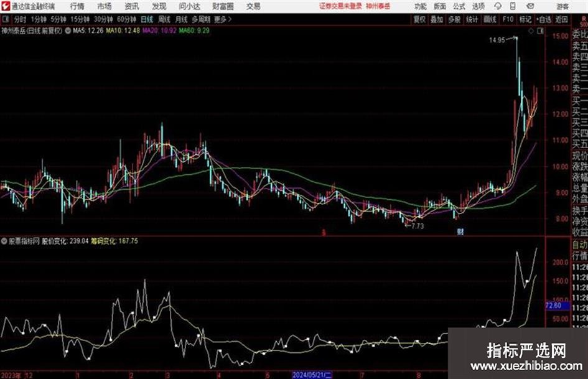This screenshot has height=379, width=588.
Task: Click the highlighted 2024/05/21 date marker
Action: point(312,375)
